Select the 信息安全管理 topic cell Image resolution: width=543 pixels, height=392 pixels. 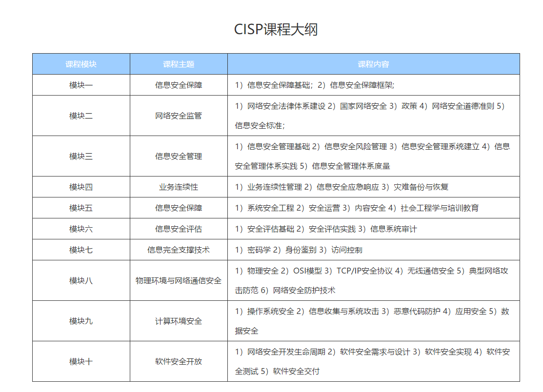[x=179, y=156]
